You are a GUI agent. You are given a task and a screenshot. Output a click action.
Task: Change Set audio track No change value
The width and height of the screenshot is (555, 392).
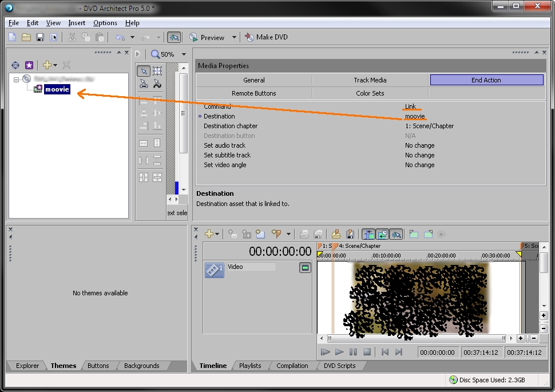click(420, 145)
